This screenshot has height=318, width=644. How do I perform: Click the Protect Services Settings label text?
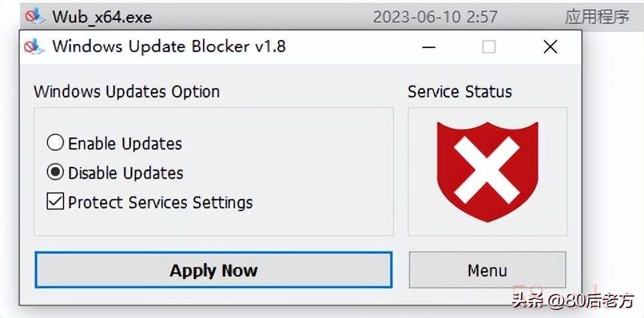pos(160,202)
